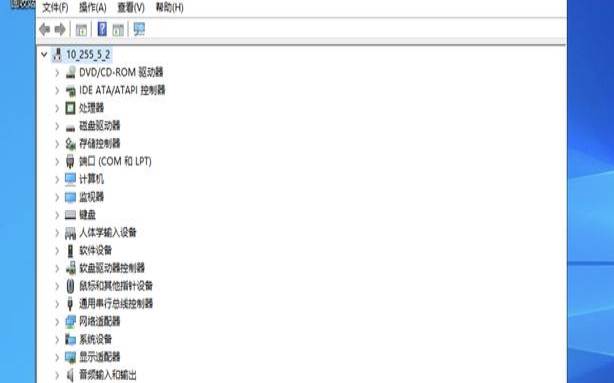Screen dimensions: 614x383
Task: Click the port icon beside 端口 (COM 和 LPT)
Action: pyautogui.click(x=70, y=161)
